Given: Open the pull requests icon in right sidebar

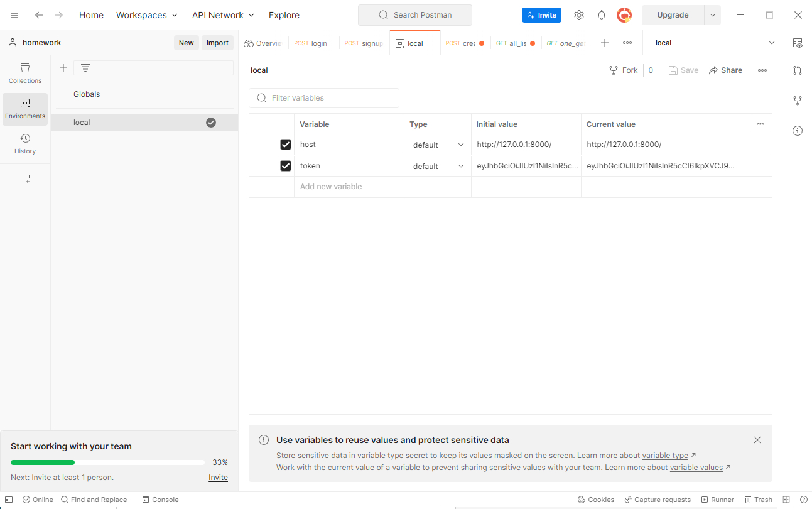Looking at the screenshot, I should [x=798, y=70].
